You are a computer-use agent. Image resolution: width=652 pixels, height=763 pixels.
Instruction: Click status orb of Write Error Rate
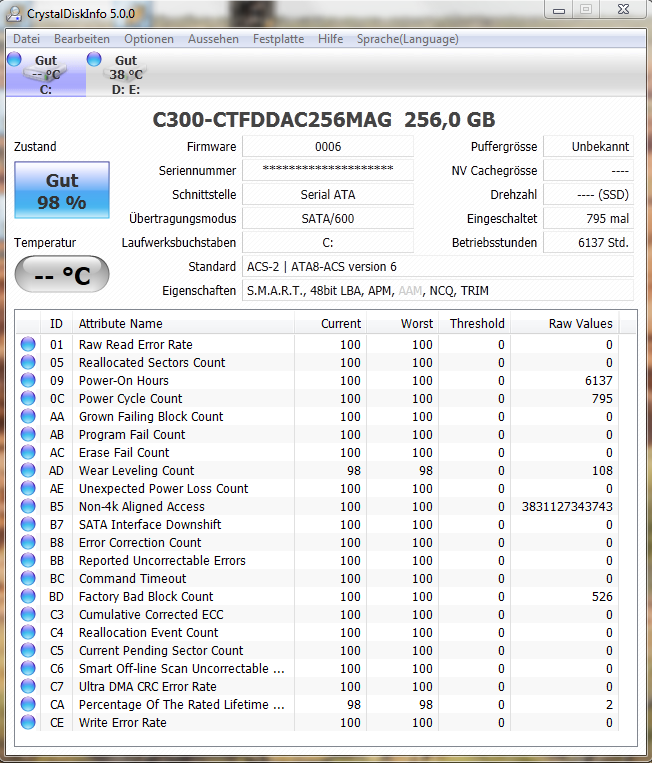click(28, 722)
